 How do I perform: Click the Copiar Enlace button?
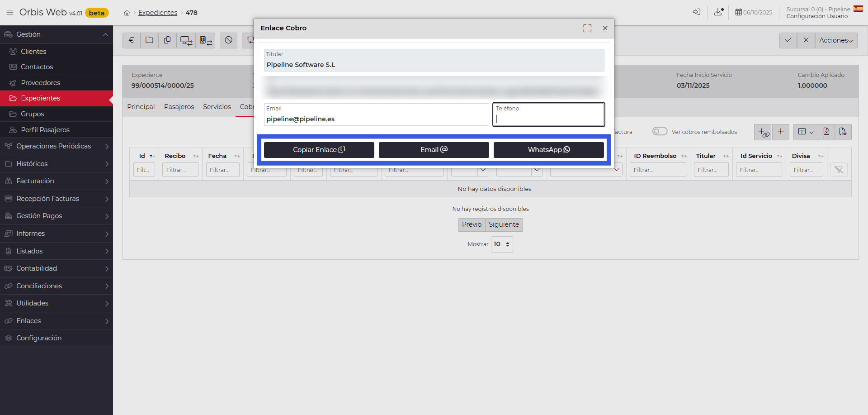tap(319, 150)
